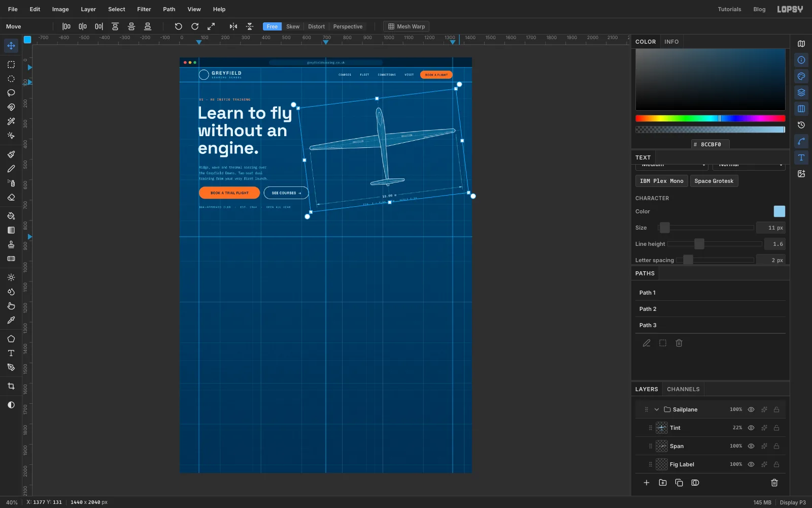
Task: Select the Perspective transform mode
Action: pyautogui.click(x=348, y=26)
